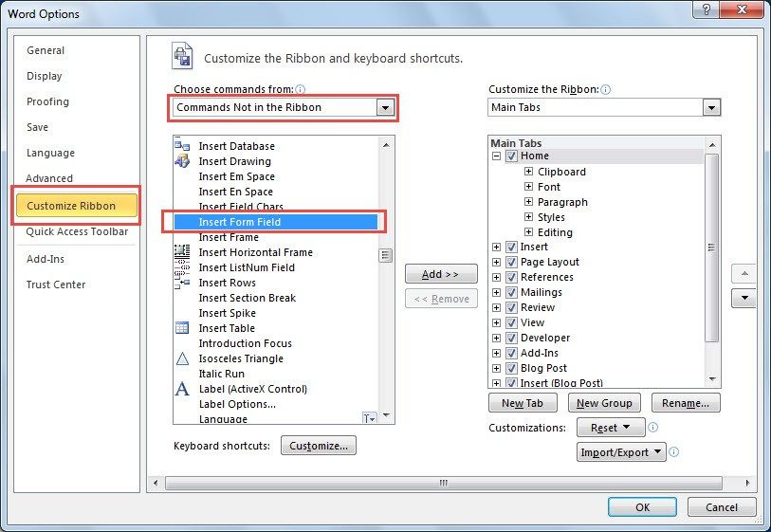Click the help question mark button
771x532 pixels.
coord(707,9)
